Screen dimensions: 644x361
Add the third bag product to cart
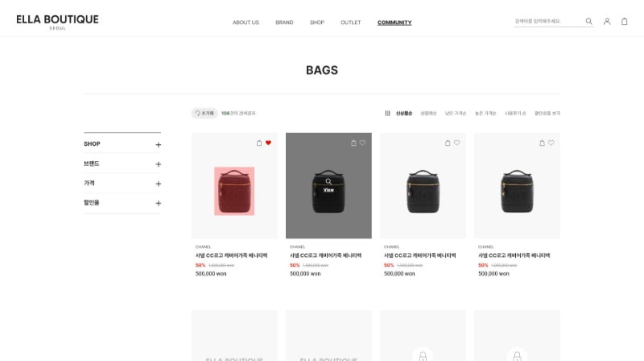(448, 143)
